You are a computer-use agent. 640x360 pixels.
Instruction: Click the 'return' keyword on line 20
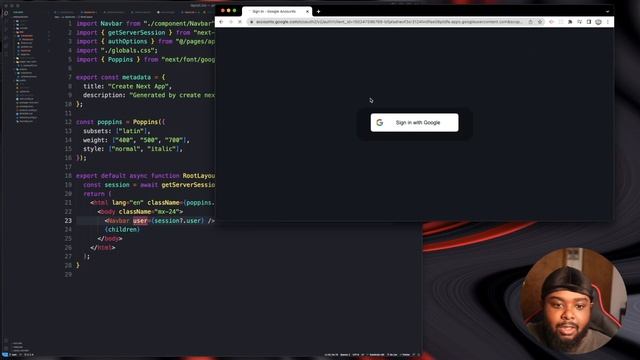click(x=94, y=193)
